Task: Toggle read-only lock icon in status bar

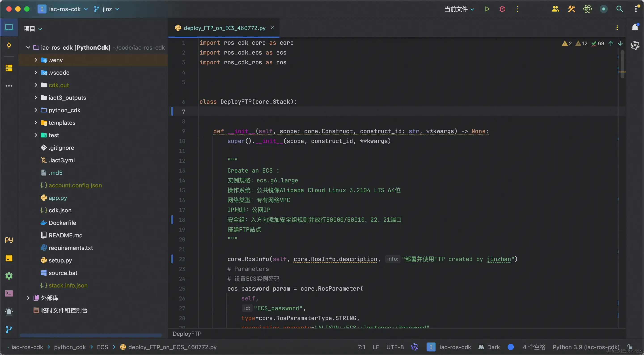Action: pyautogui.click(x=630, y=347)
